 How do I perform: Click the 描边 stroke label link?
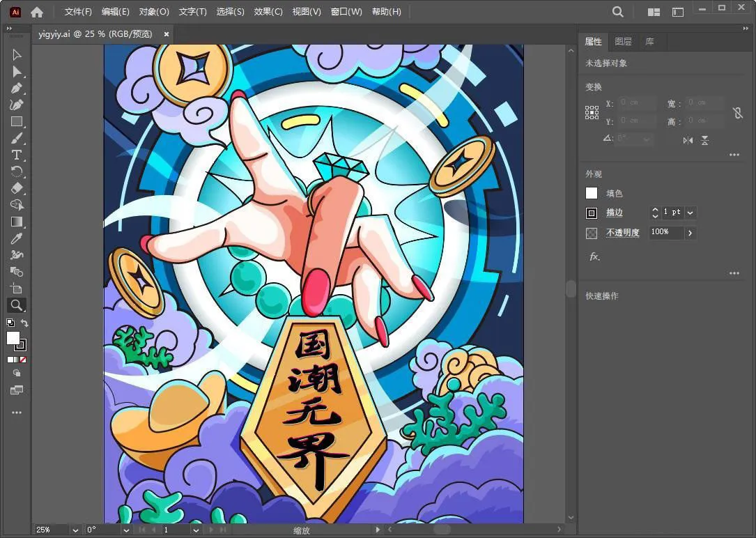tap(614, 213)
